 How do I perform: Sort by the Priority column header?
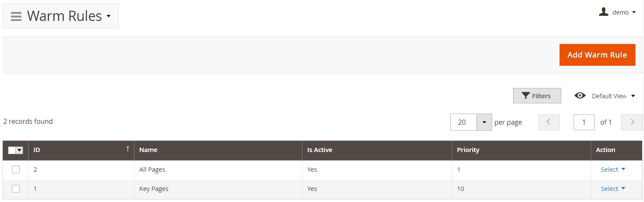pyautogui.click(x=468, y=150)
